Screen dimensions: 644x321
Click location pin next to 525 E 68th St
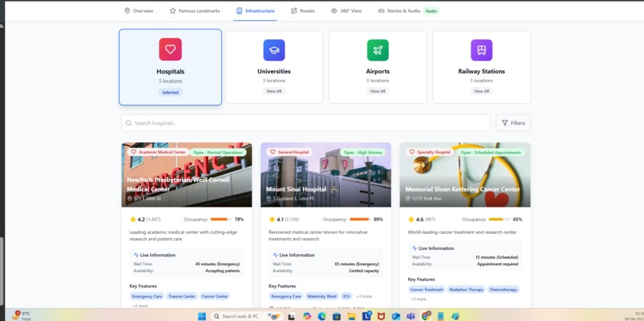[129, 198]
